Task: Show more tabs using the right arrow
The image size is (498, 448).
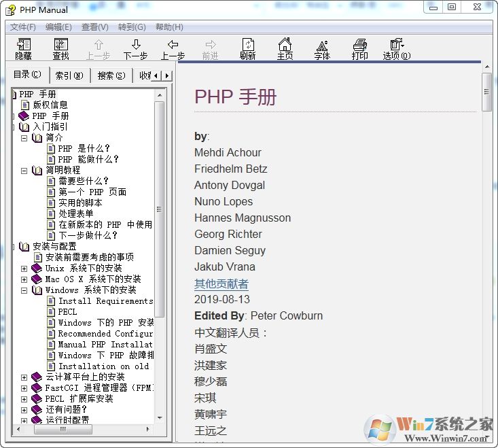Action: point(167,75)
